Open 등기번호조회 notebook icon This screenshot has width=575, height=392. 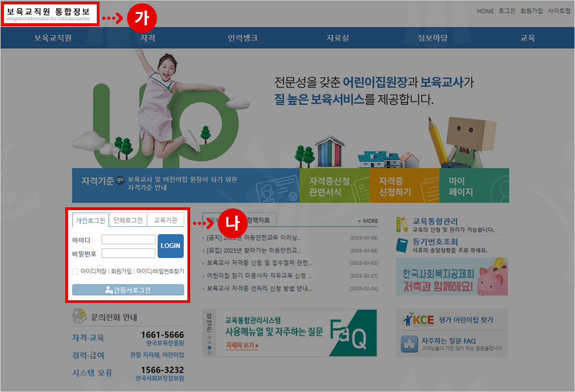pos(402,245)
